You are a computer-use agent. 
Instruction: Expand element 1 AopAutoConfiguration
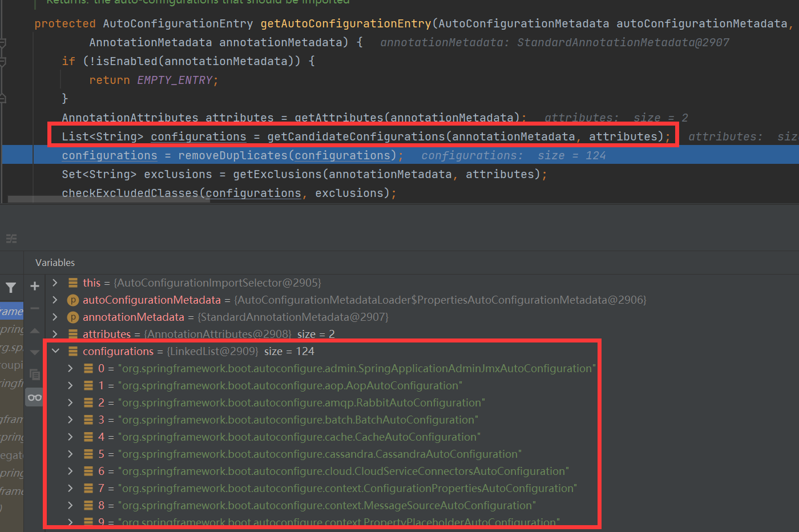click(71, 385)
